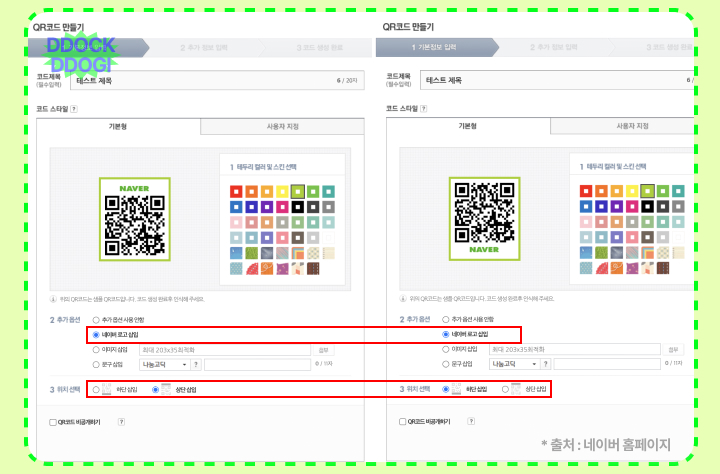This screenshot has width=720, height=474.
Task: Go to step 3 코드 생성 완료 in left screenshot
Action: (x=320, y=48)
